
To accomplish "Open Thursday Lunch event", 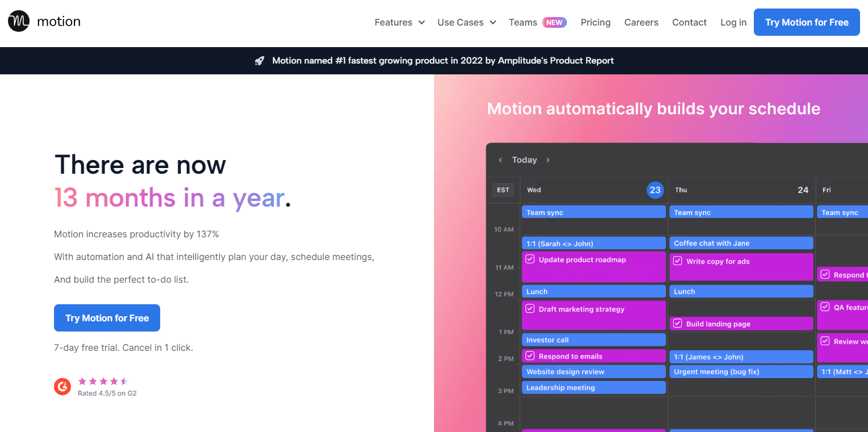I will point(741,291).
